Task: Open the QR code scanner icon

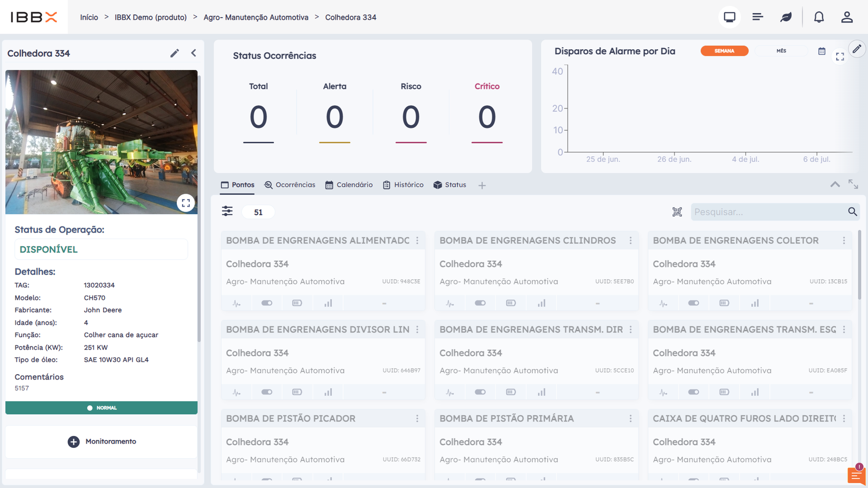Action: coord(677,212)
